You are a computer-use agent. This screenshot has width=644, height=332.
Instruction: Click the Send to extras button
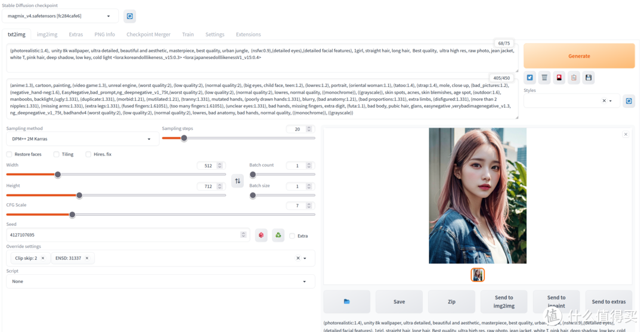pos(608,302)
